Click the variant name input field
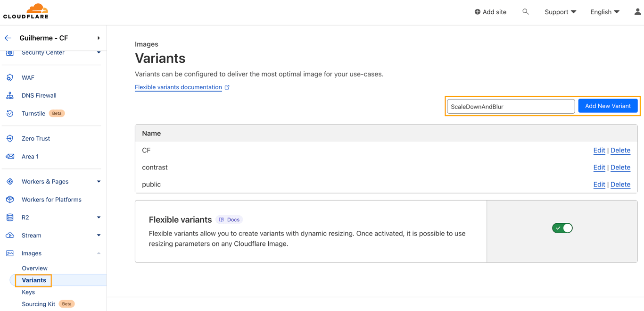Viewport: 644px width, 311px height. coord(511,107)
